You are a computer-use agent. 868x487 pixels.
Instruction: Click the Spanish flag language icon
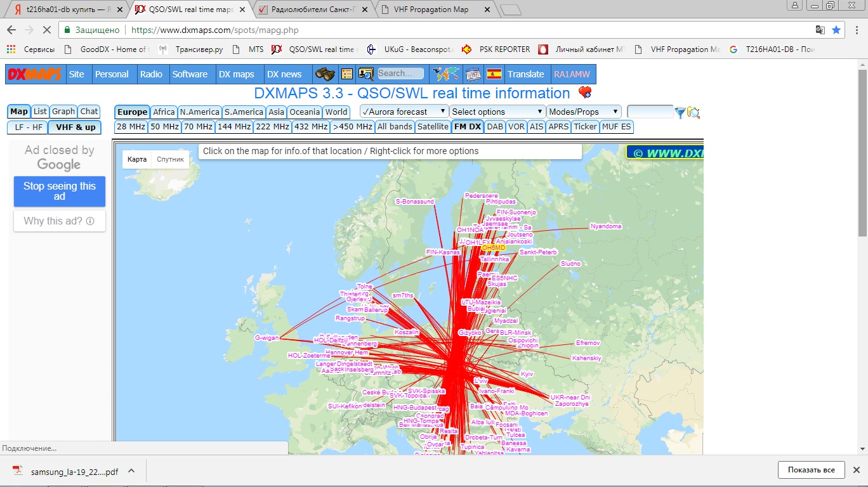tap(494, 74)
